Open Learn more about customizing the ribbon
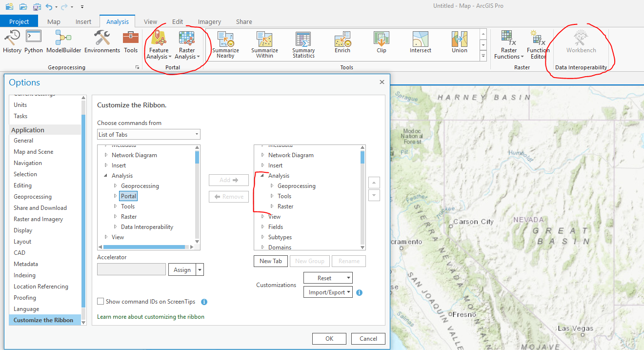The height and width of the screenshot is (350, 644). point(151,317)
